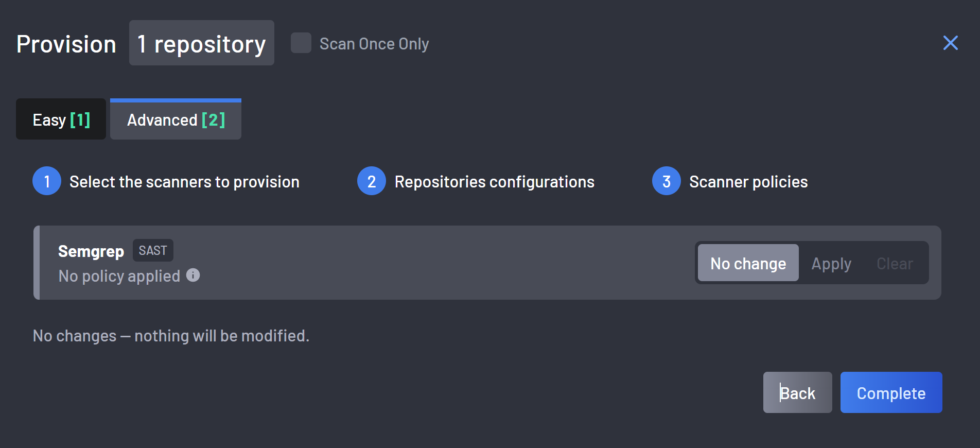
Task: Go to Repositories configurations step
Action: point(494,182)
